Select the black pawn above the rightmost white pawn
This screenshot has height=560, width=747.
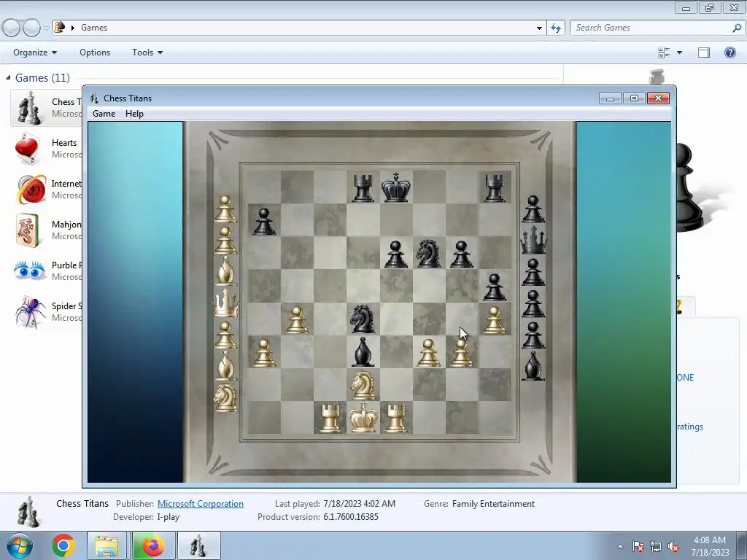(x=495, y=287)
